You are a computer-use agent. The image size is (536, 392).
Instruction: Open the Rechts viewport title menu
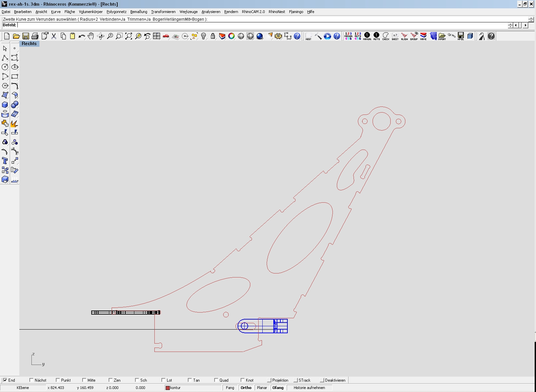pos(29,44)
